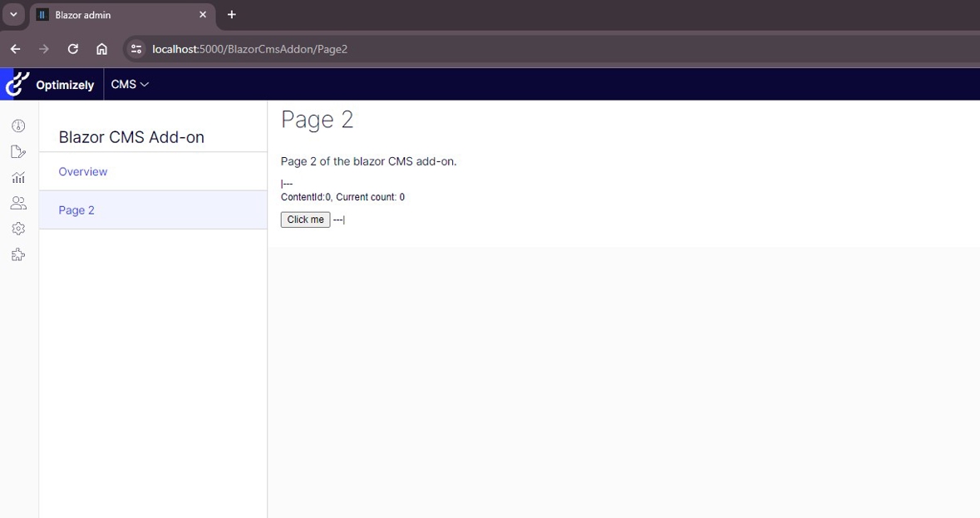Select the Edit content page icon
Screen dimensions: 980x518
[18, 151]
